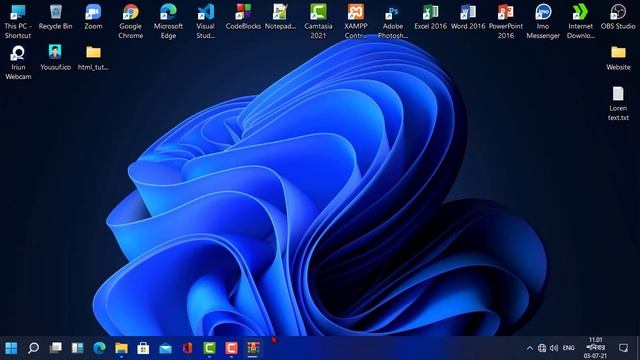Select the Visual Studio Code desktop shortcut

206,21
